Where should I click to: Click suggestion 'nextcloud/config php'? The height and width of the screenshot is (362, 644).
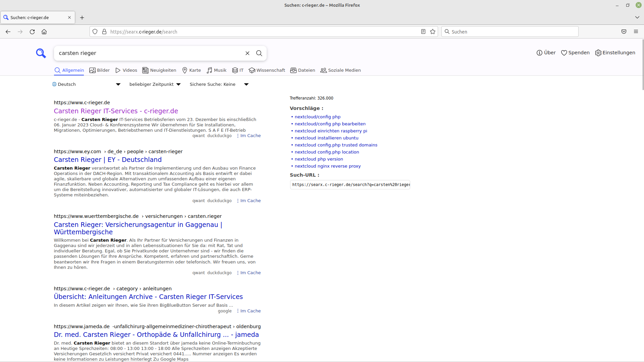click(x=318, y=117)
